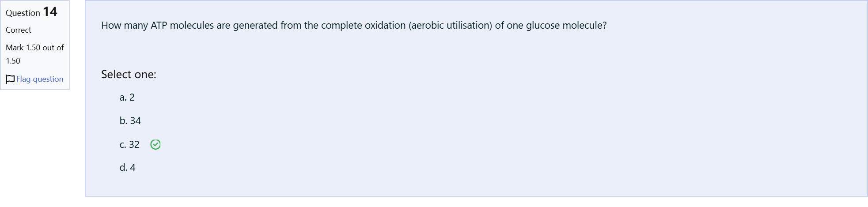
Task: Click the second-line 1.50 mark value
Action: click(x=13, y=61)
